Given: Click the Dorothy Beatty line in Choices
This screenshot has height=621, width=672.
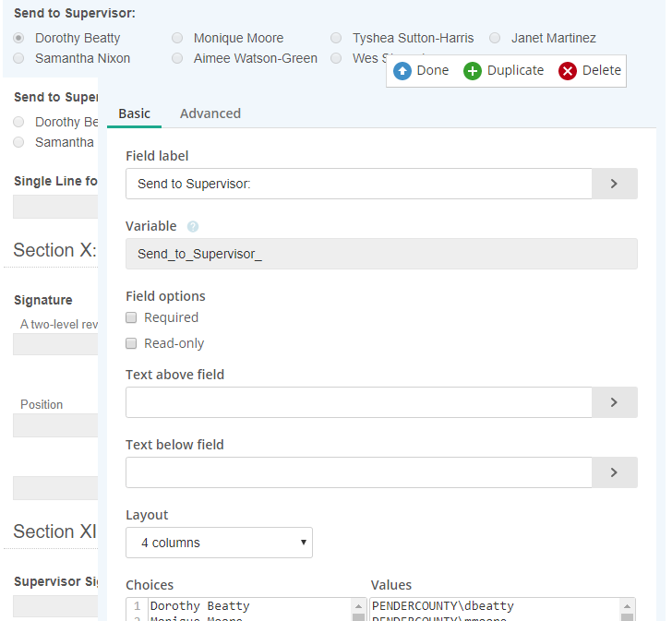Looking at the screenshot, I should (199, 606).
